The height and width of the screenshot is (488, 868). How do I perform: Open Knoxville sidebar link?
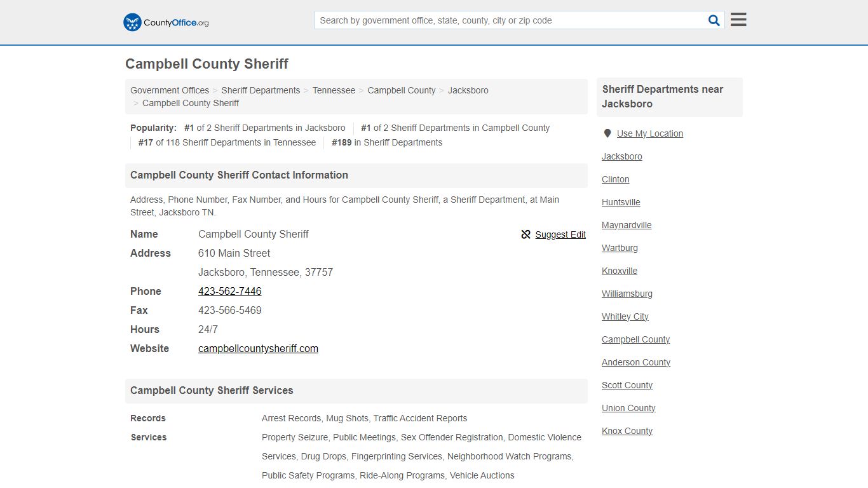pyautogui.click(x=620, y=271)
